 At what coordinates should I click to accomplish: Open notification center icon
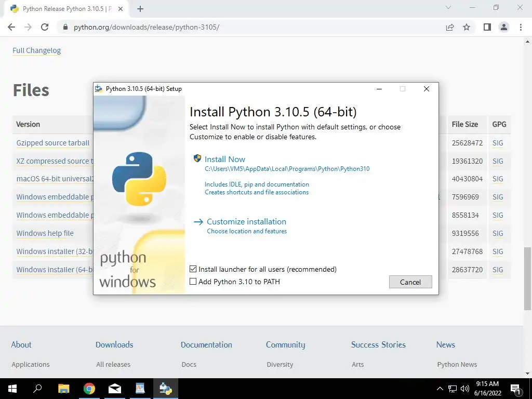[515, 389]
